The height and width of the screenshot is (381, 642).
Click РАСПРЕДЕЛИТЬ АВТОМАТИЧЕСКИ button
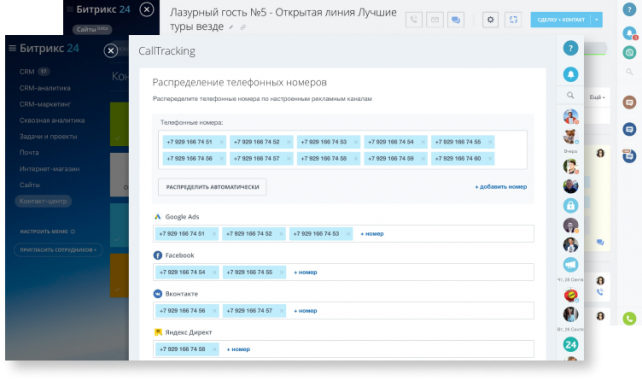[212, 187]
